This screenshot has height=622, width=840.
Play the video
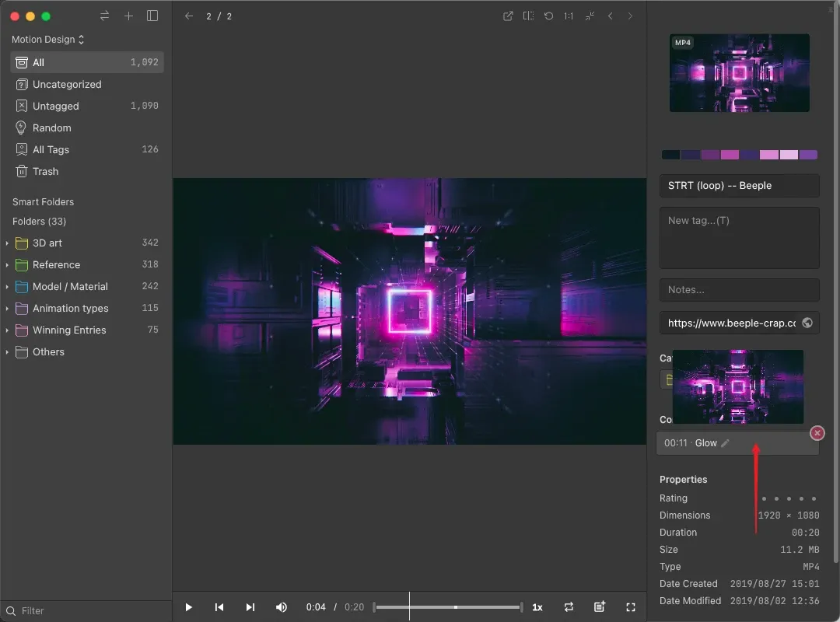[188, 607]
